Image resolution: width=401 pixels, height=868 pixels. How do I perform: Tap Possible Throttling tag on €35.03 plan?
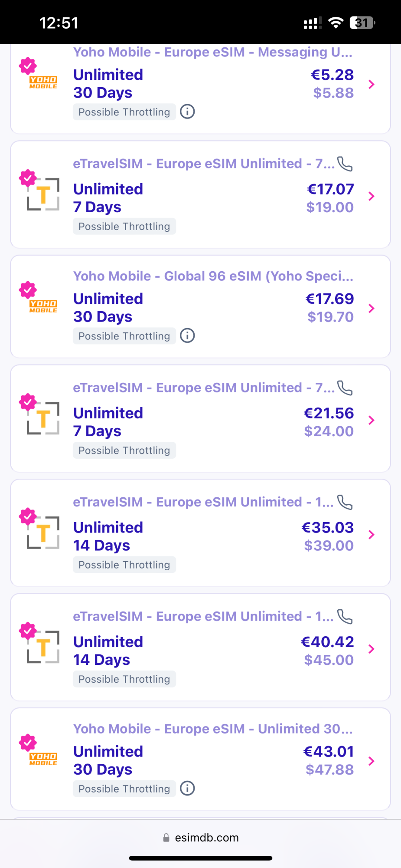point(124,565)
